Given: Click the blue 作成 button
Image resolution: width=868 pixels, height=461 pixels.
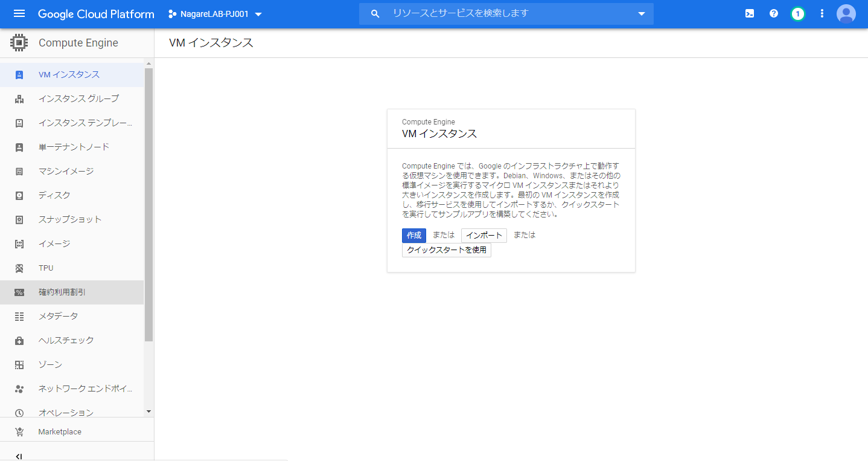Looking at the screenshot, I should tap(414, 236).
